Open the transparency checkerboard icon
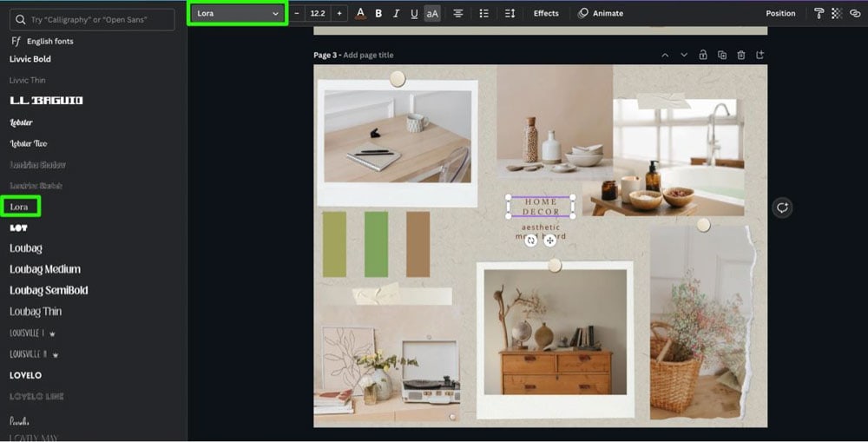The height and width of the screenshot is (442, 868). tap(837, 13)
